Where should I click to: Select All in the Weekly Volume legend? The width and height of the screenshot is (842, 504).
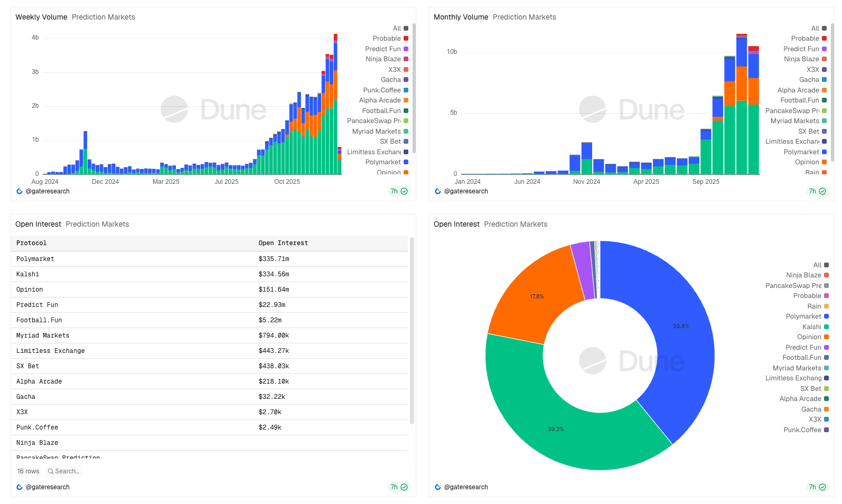pyautogui.click(x=397, y=29)
